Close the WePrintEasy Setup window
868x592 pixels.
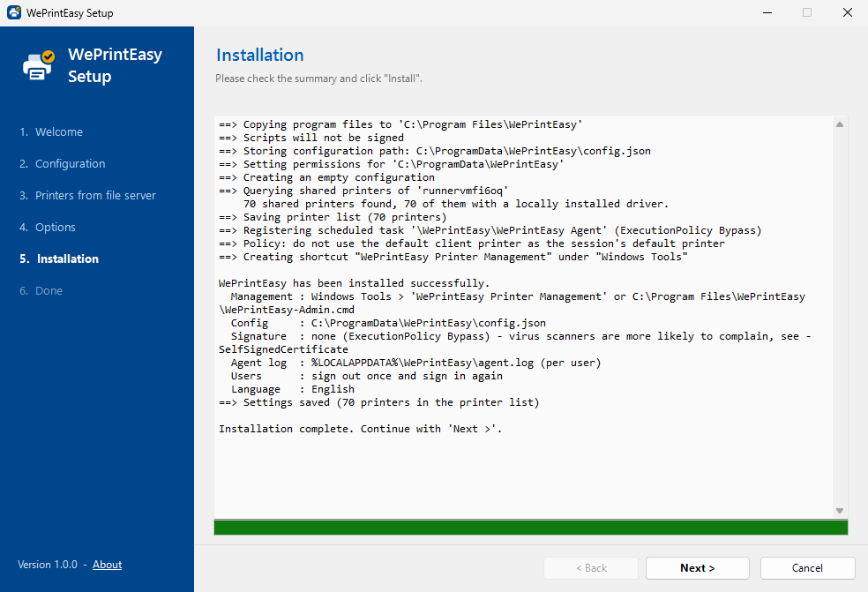point(848,12)
